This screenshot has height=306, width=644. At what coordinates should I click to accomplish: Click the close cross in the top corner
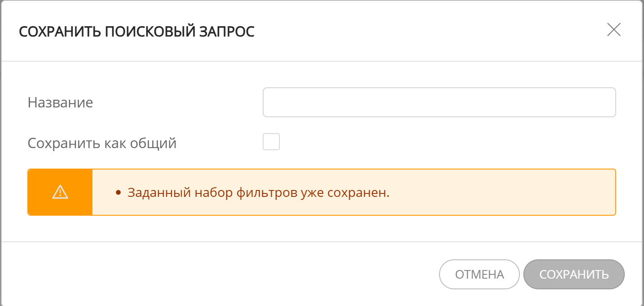(x=614, y=30)
